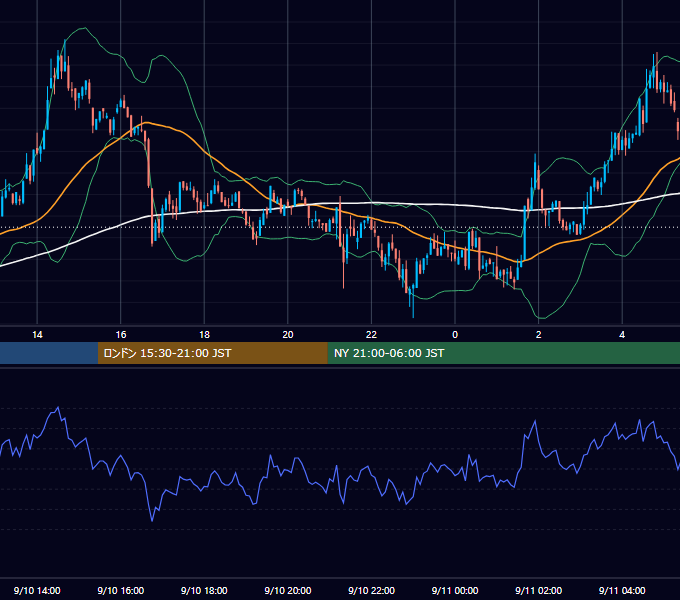Click the London session band 15:30-21:00 JST
This screenshot has width=680, height=600.
tap(212, 353)
